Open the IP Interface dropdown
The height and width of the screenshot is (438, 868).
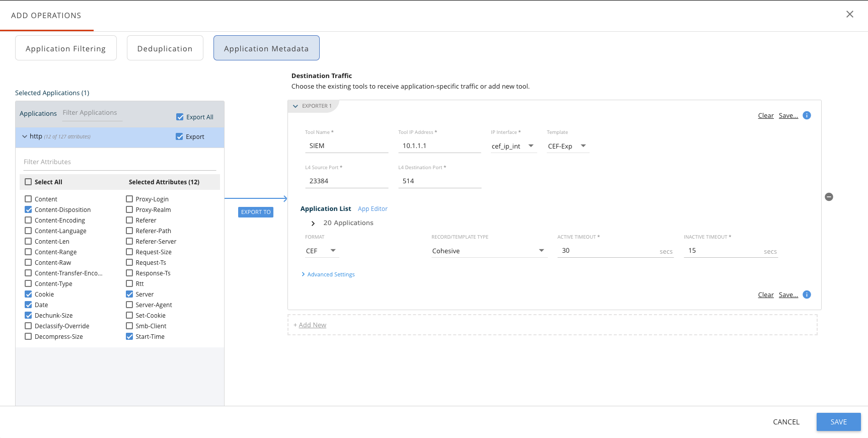tap(513, 146)
